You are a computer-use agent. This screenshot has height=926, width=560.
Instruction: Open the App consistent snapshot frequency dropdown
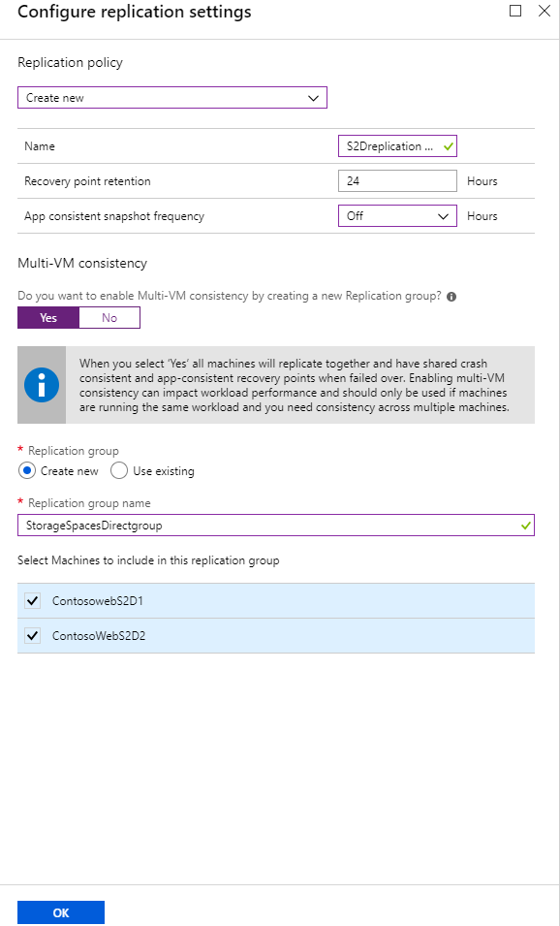pyautogui.click(x=397, y=215)
